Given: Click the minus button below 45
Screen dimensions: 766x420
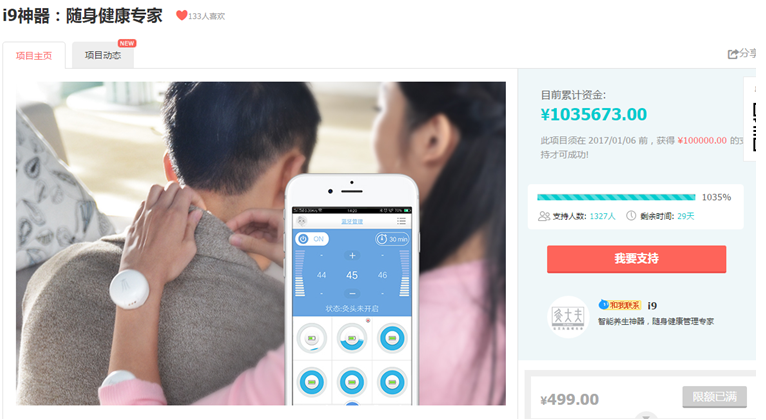Looking at the screenshot, I should point(352,294).
